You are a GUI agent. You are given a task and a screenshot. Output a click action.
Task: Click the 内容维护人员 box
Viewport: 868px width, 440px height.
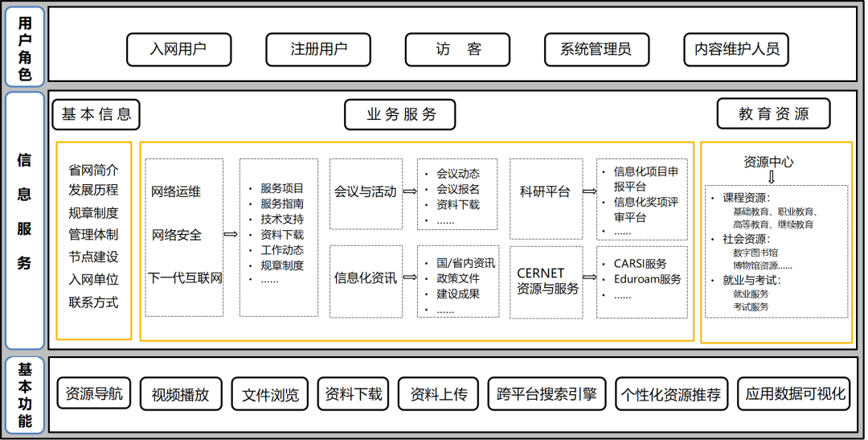736,49
